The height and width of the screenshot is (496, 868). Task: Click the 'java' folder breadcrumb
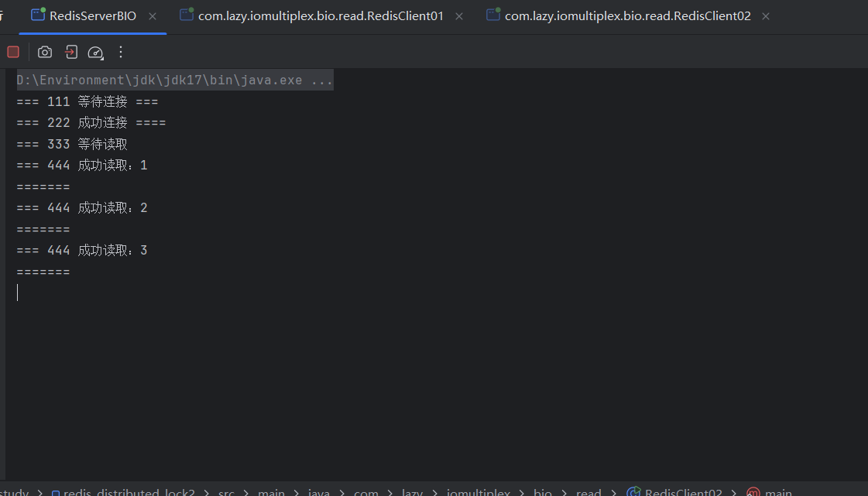point(319,492)
